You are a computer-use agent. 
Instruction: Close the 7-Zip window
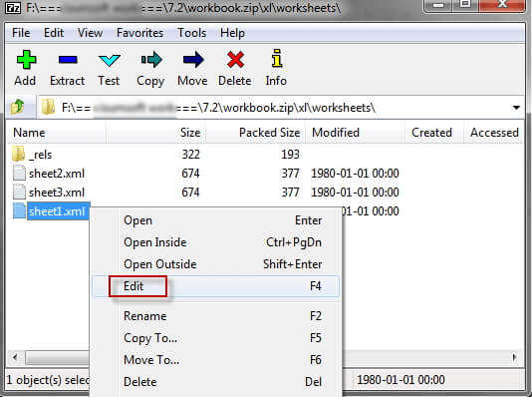[501, 5]
